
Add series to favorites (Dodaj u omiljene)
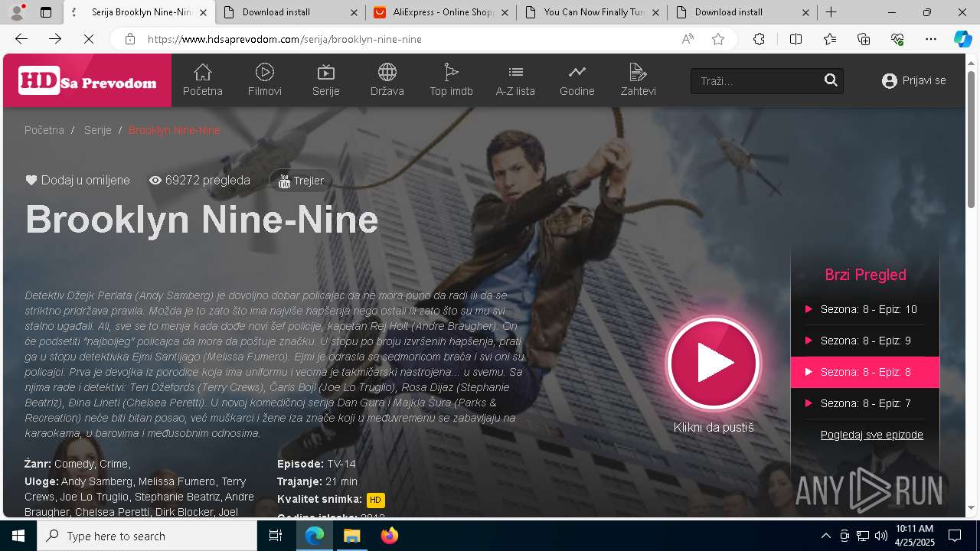(77, 181)
